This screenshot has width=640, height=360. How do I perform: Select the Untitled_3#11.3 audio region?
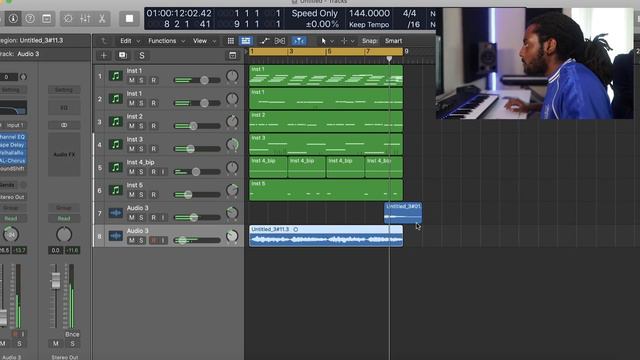click(326, 236)
